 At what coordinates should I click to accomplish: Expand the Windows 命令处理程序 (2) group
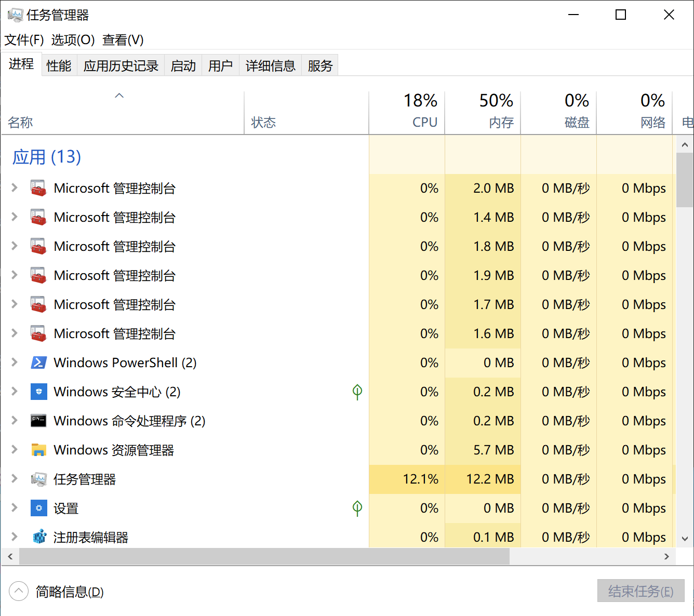(15, 421)
